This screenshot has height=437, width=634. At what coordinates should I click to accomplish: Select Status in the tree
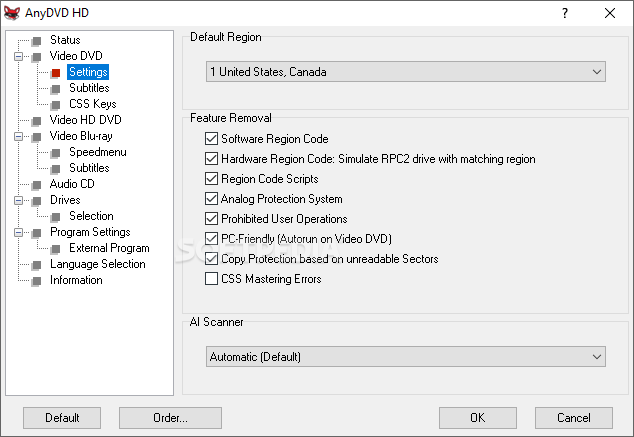[x=65, y=40]
